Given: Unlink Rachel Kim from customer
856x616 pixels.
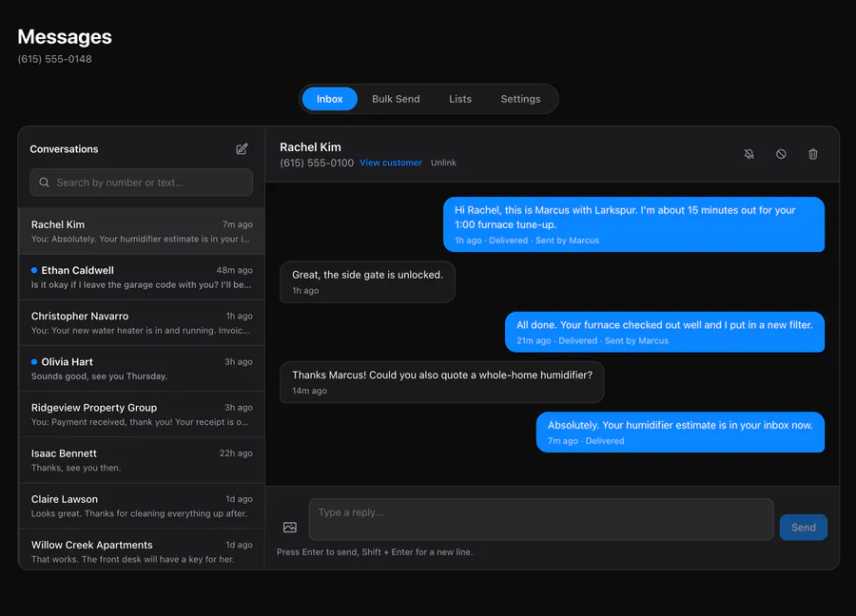Looking at the screenshot, I should pos(443,163).
